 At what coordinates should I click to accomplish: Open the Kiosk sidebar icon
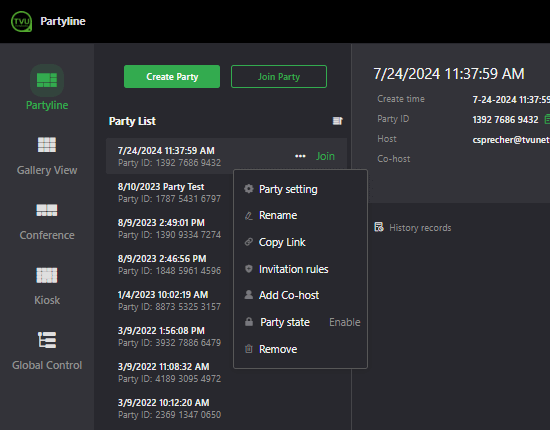(47, 275)
